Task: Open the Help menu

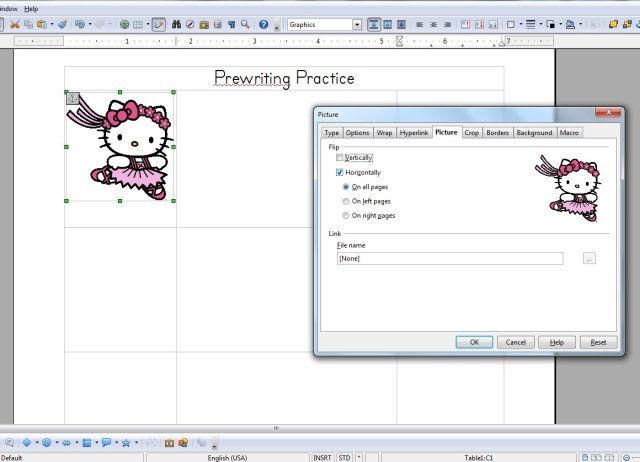Action: pyautogui.click(x=31, y=9)
